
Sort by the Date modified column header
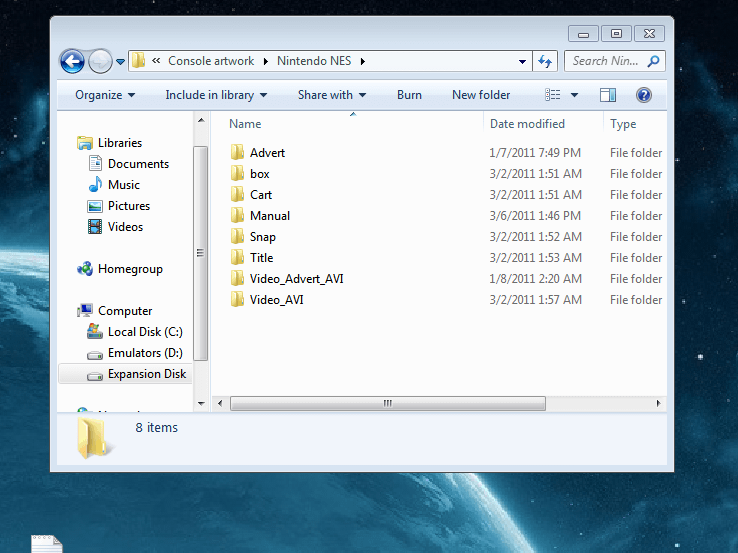(x=527, y=124)
